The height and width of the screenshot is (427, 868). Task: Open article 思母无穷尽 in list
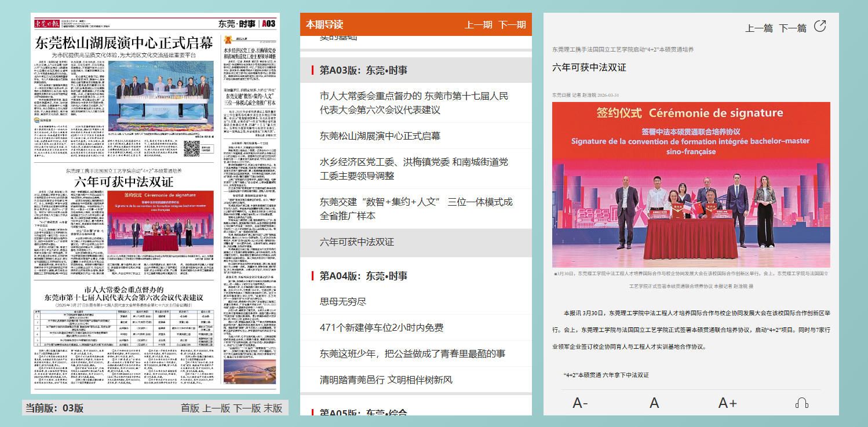tap(343, 301)
